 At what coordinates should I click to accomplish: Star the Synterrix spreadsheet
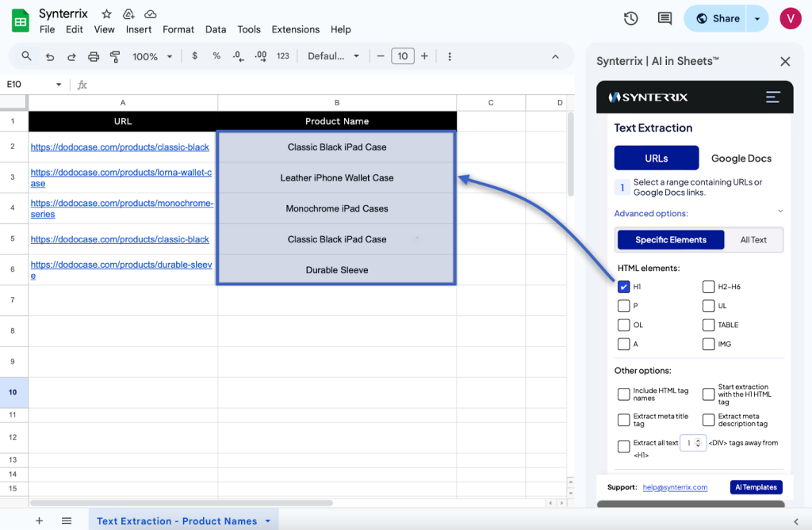[x=107, y=14]
